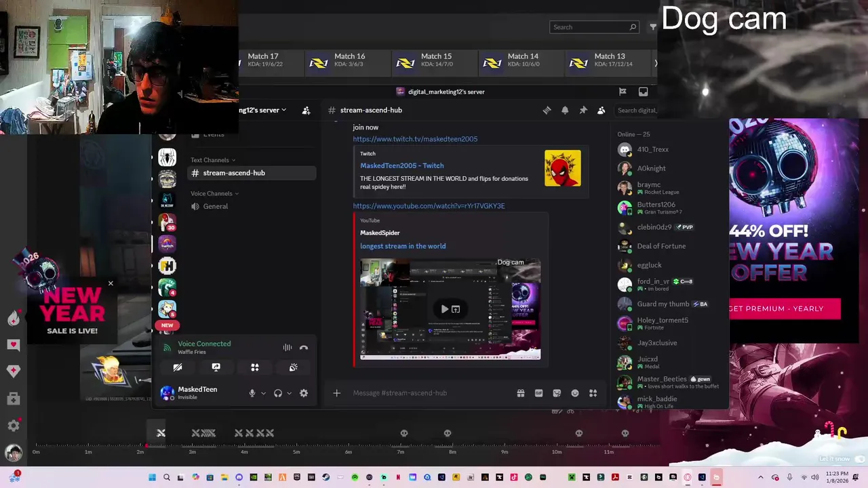Expand the server name dropdown menu
The image size is (868, 488).
point(284,110)
